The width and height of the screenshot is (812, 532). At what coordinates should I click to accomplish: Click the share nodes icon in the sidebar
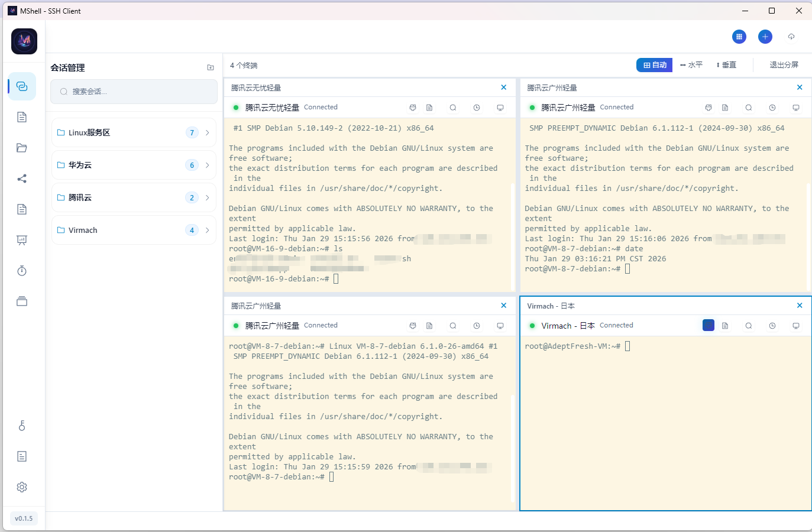click(22, 179)
